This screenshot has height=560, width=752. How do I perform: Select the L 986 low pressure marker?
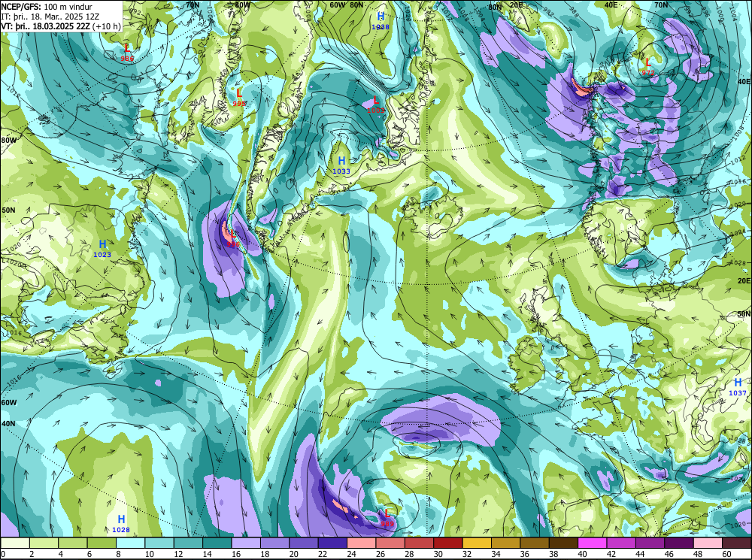tap(127, 52)
